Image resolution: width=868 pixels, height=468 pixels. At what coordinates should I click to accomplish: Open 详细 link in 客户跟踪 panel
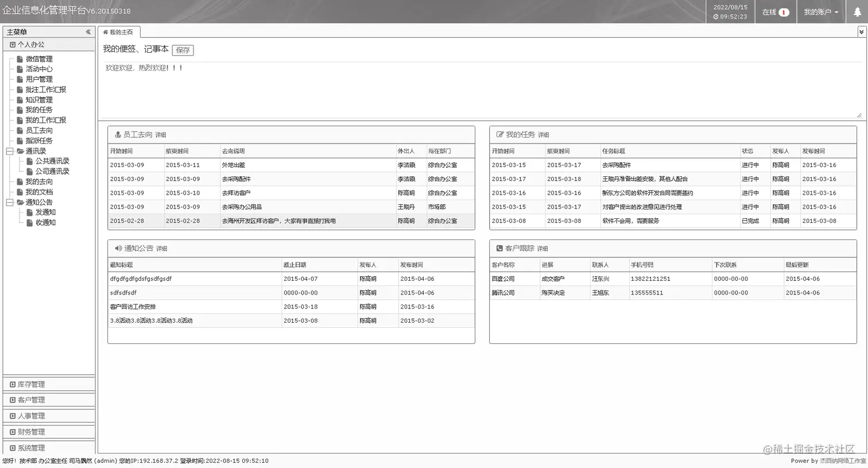pyautogui.click(x=542, y=249)
